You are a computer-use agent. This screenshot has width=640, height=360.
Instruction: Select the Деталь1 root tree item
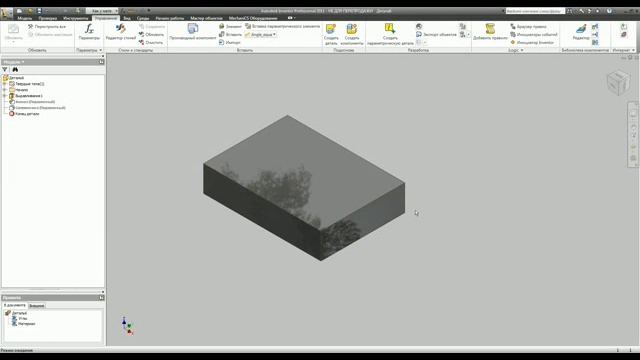coord(13,78)
